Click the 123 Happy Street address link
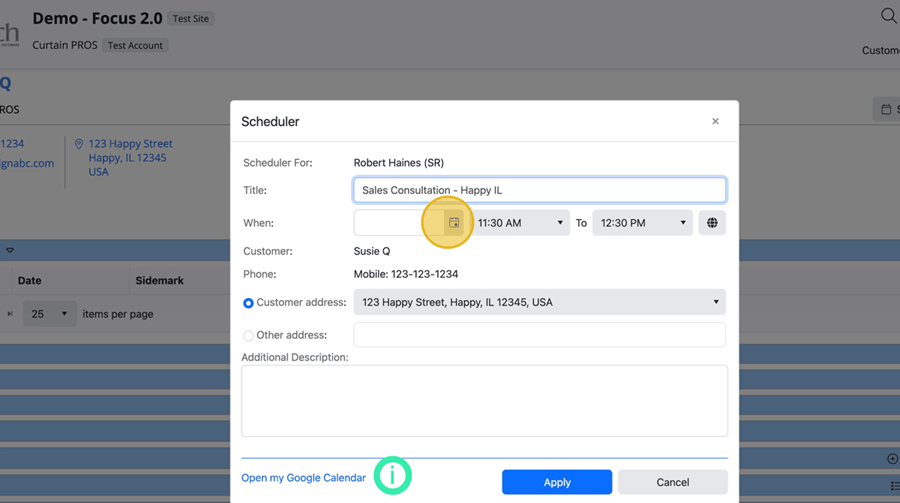 (130, 157)
